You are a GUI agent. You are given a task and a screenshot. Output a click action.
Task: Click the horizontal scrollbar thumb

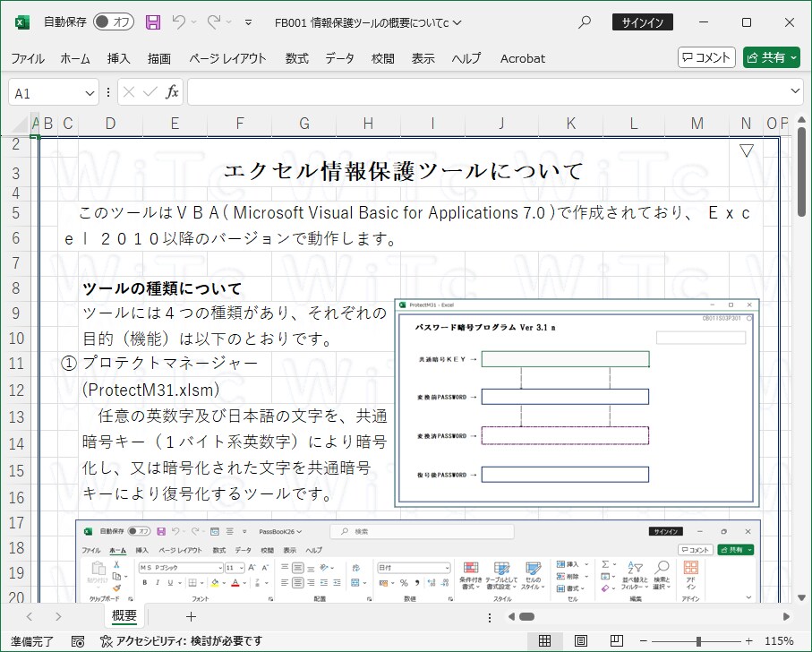coord(526,616)
